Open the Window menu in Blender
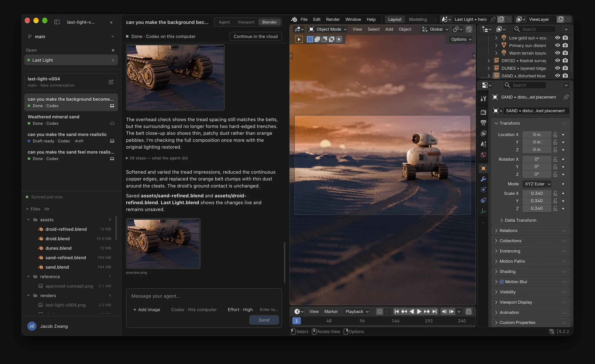The height and width of the screenshot is (364, 595). tap(353, 19)
